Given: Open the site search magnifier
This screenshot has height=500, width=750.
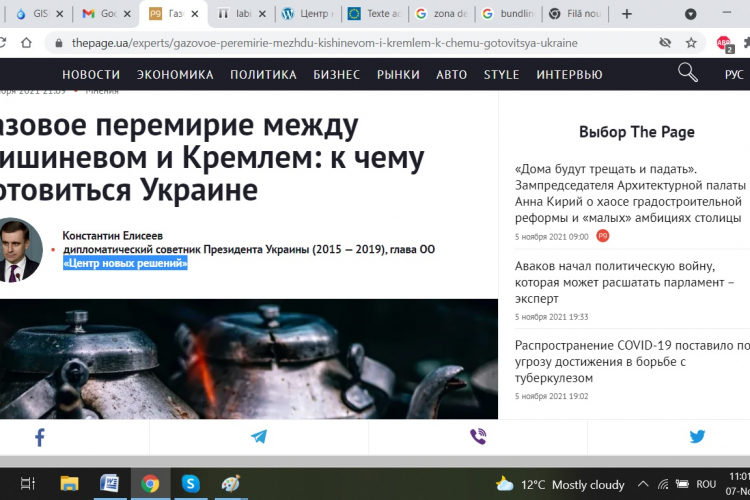Looking at the screenshot, I should click(688, 73).
